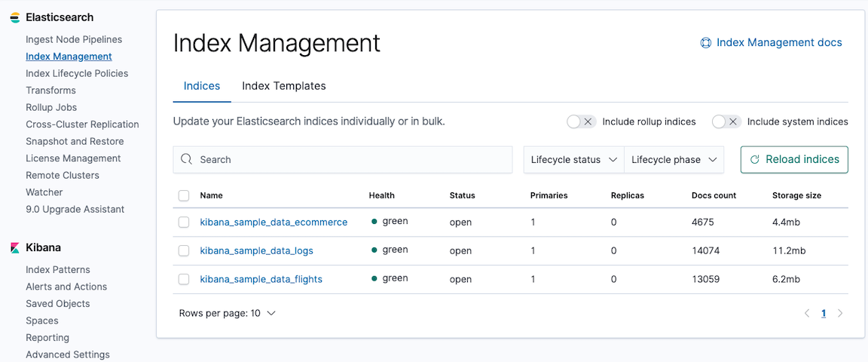Open Snapshot and Restore in sidebar
The width and height of the screenshot is (868, 362).
[x=75, y=142]
